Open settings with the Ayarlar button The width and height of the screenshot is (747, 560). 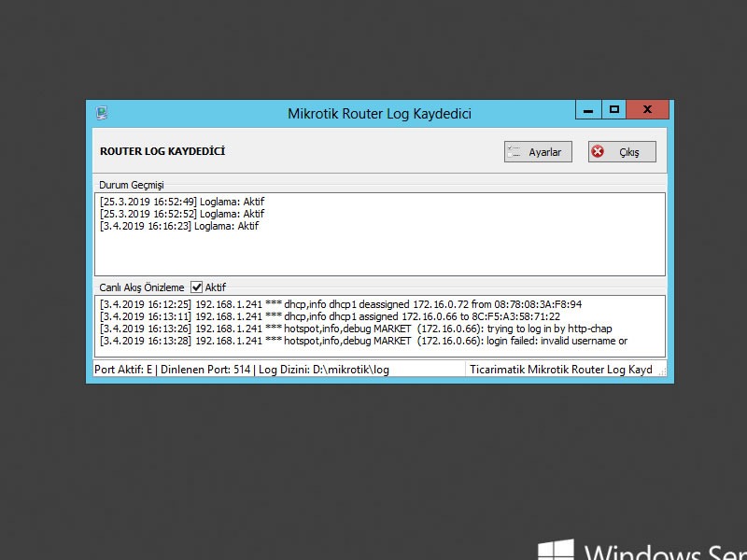coord(538,152)
